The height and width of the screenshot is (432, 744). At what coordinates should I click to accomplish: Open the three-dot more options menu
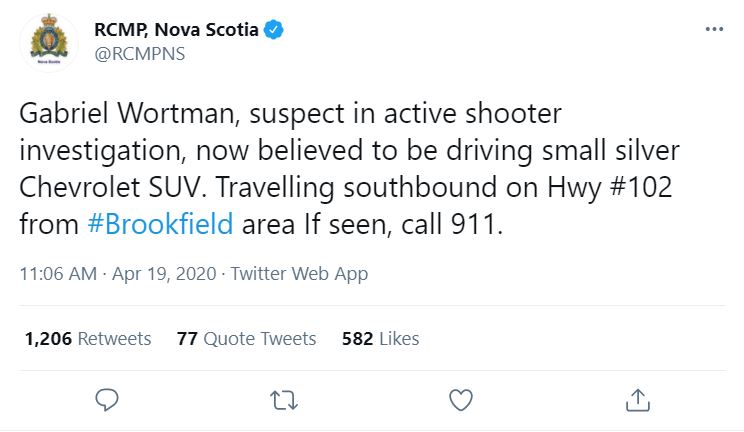click(713, 30)
